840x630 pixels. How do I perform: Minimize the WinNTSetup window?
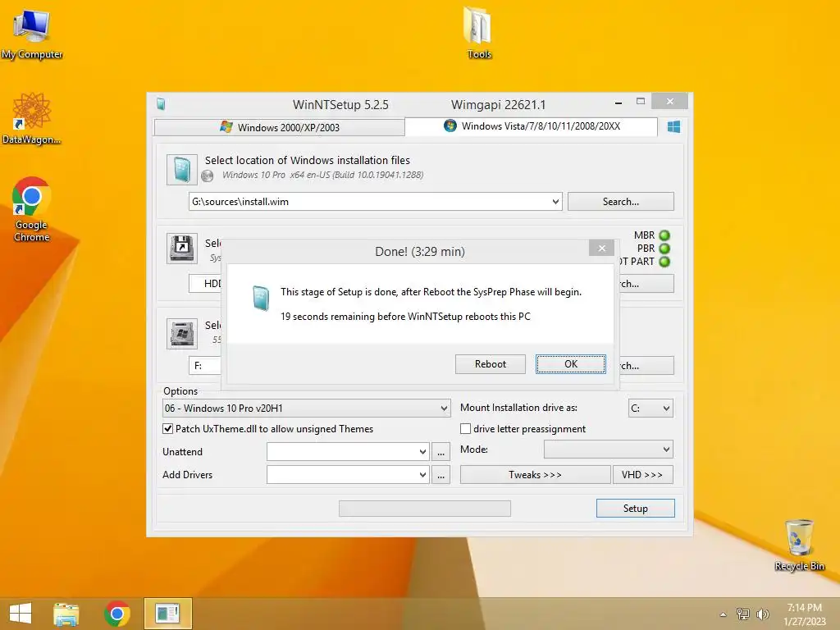pos(619,102)
